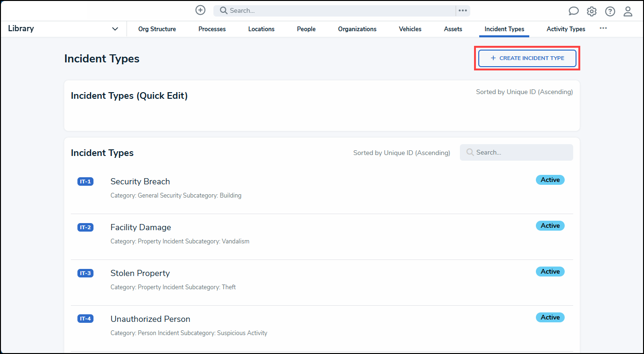The width and height of the screenshot is (644, 354).
Task: Open the Unauthorized Person incident type
Action: [150, 319]
